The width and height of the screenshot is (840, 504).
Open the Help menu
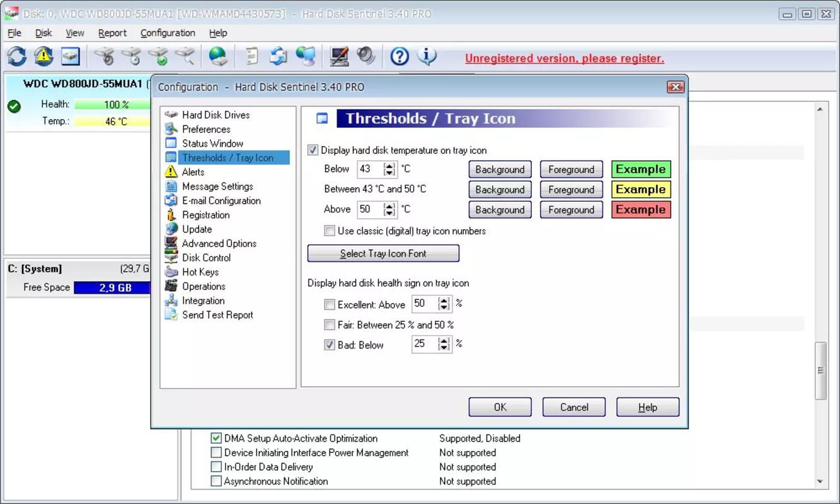219,33
